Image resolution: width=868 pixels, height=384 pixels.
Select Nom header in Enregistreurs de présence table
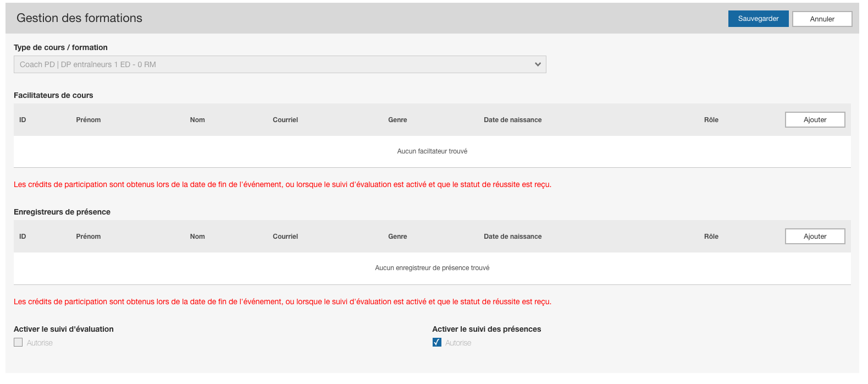[197, 237]
